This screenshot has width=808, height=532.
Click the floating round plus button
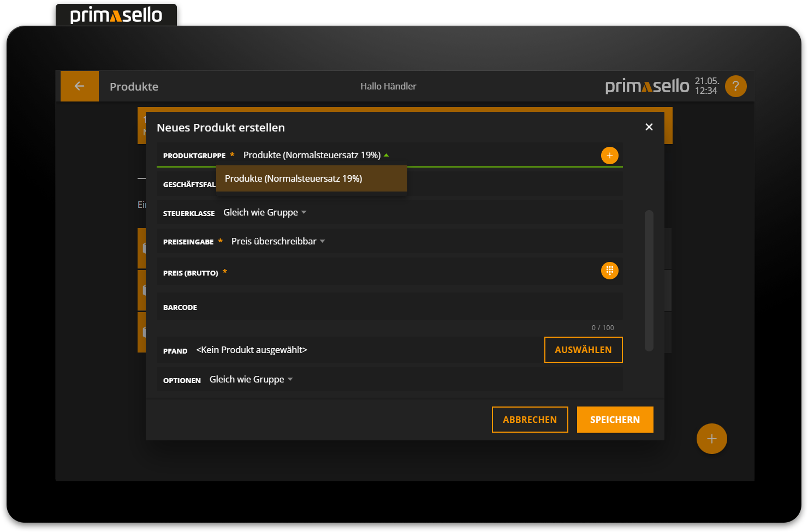pyautogui.click(x=711, y=439)
